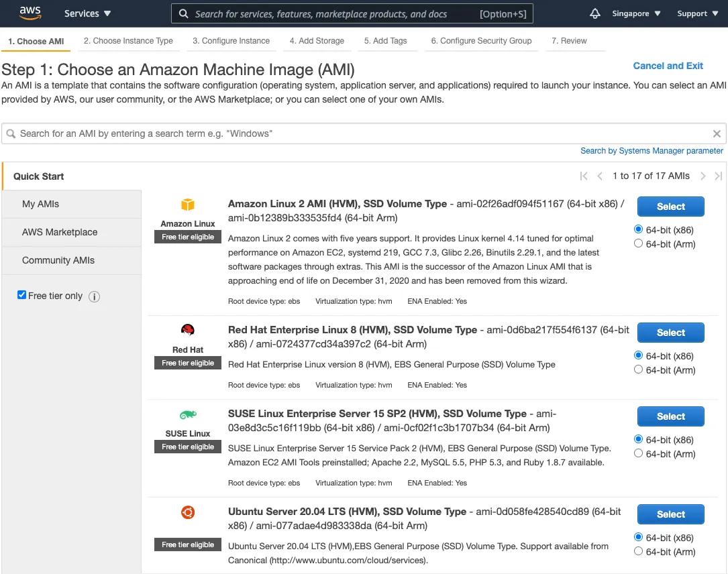Click Ubuntu Free tier eligible badge
The height and width of the screenshot is (574, 728).
click(188, 544)
